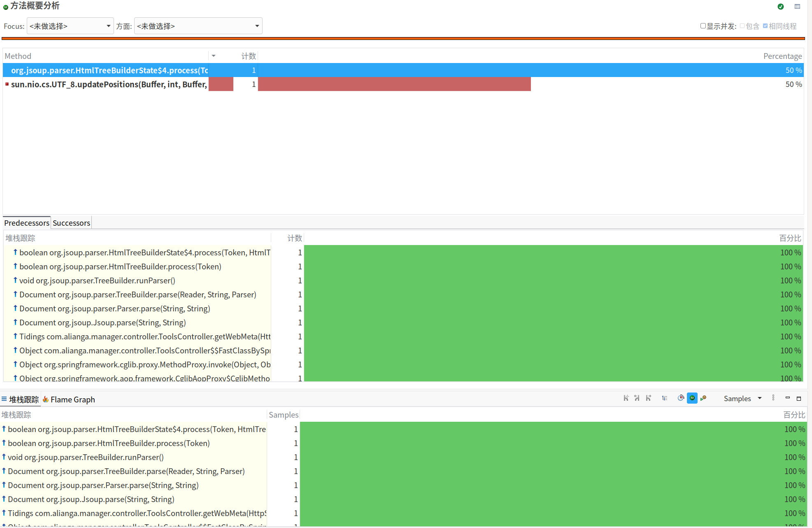The image size is (812, 528).
Task: Click the tree view layout icon
Action: [665, 398]
